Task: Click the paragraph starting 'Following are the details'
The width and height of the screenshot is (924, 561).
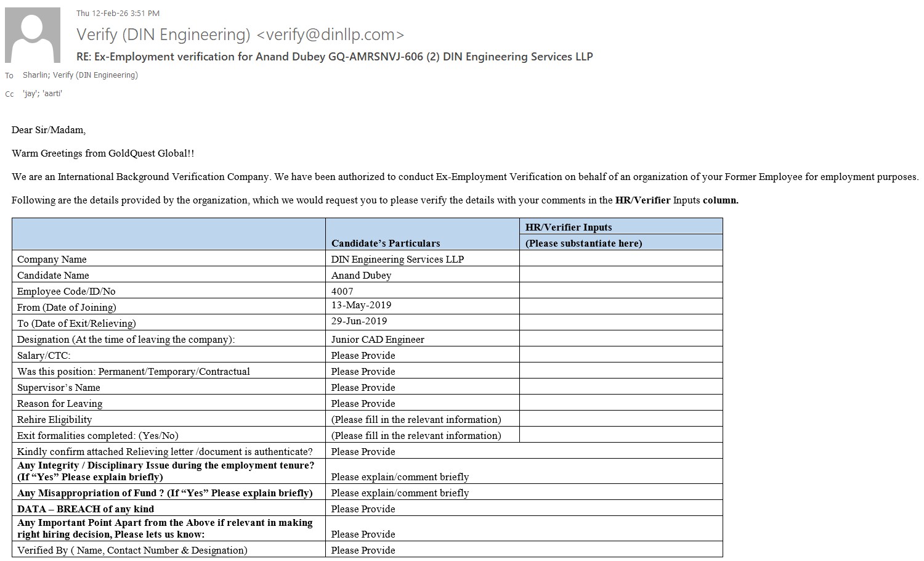Action: click(375, 200)
